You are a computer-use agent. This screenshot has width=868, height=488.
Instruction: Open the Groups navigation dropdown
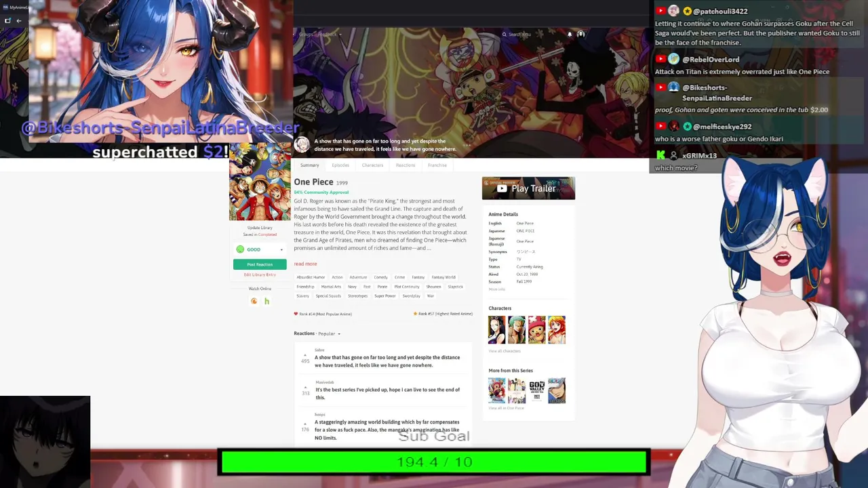pyautogui.click(x=307, y=35)
